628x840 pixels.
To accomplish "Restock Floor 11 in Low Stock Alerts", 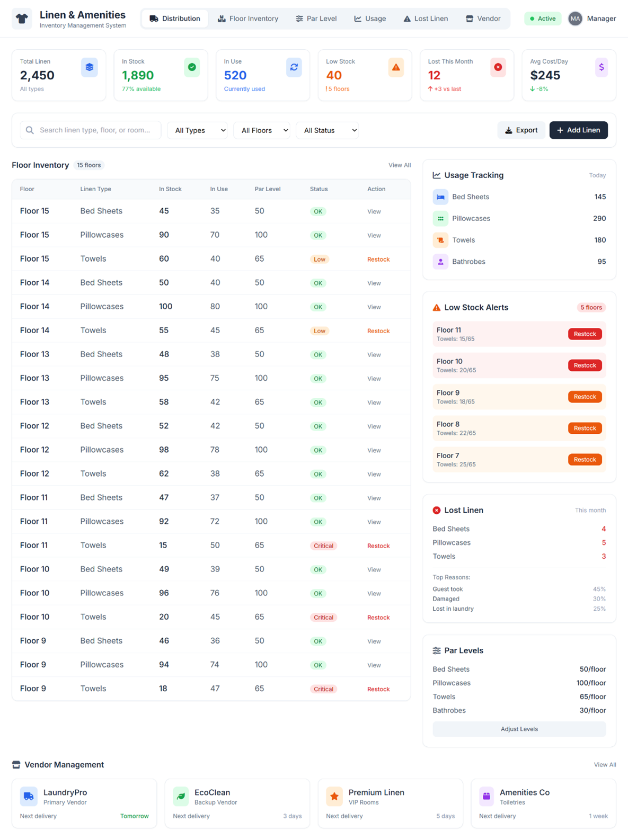I will [585, 334].
